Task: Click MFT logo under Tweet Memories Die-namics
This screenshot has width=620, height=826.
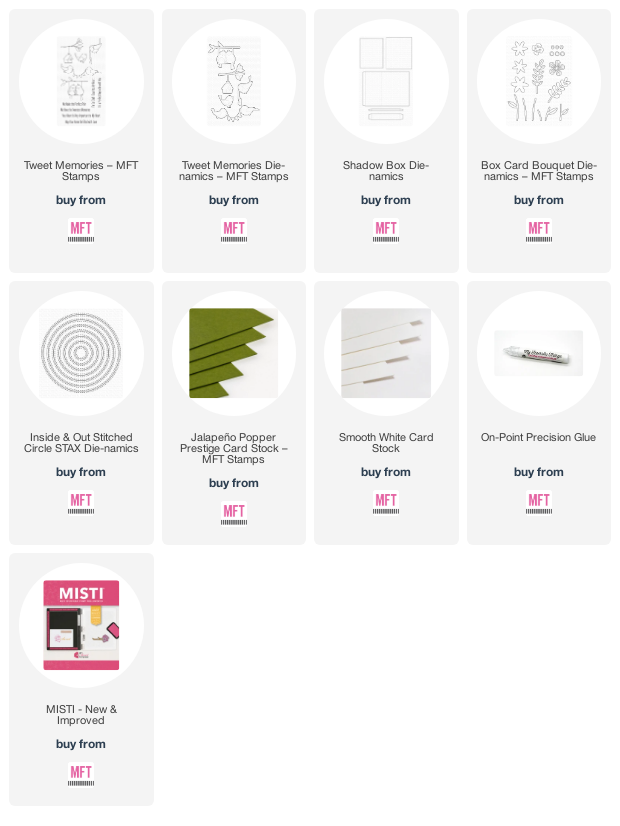Action: coord(233,231)
